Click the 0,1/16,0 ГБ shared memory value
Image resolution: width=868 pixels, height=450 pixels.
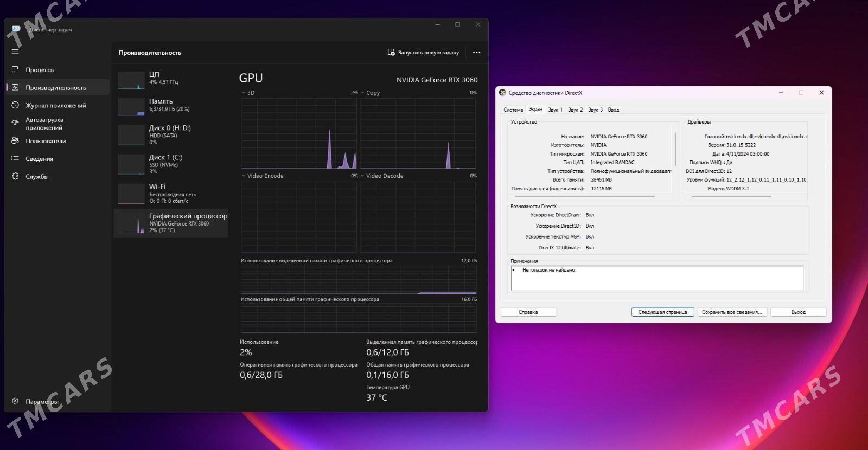click(387, 375)
